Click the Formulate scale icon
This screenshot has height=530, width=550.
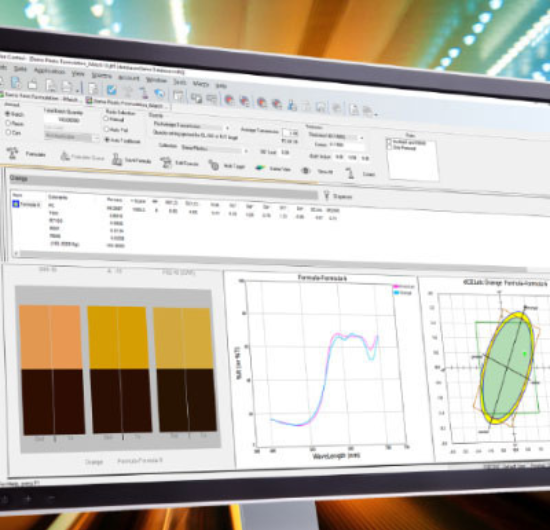pos(13,153)
